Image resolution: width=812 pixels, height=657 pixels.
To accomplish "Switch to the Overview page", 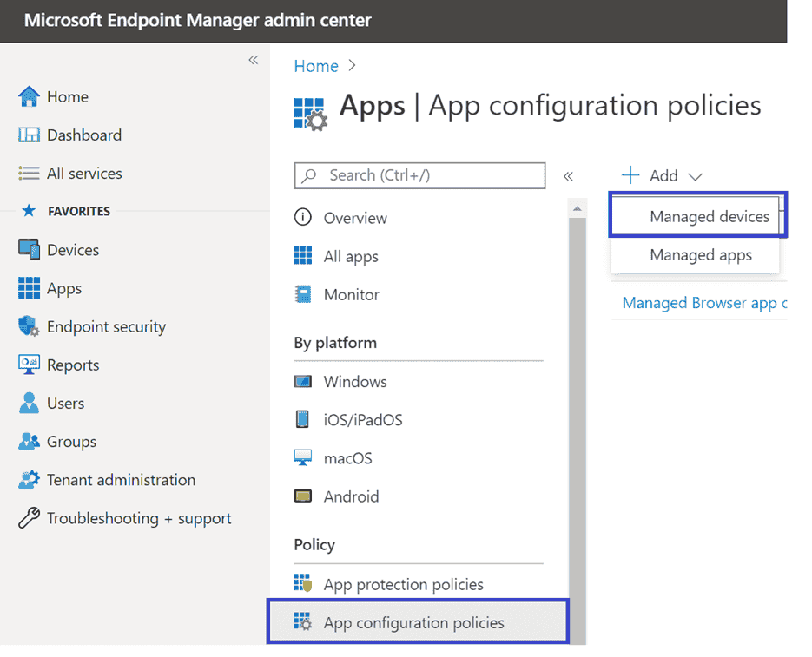I will pos(354,218).
